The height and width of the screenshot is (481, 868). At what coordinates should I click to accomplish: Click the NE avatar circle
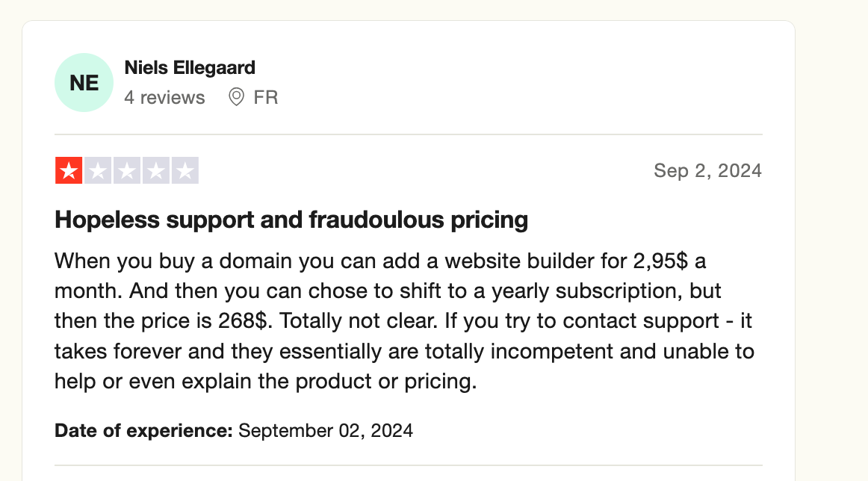pyautogui.click(x=84, y=83)
